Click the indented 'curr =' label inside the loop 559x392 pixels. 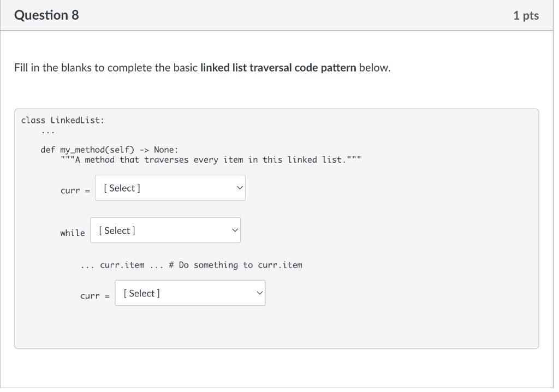pyautogui.click(x=95, y=296)
